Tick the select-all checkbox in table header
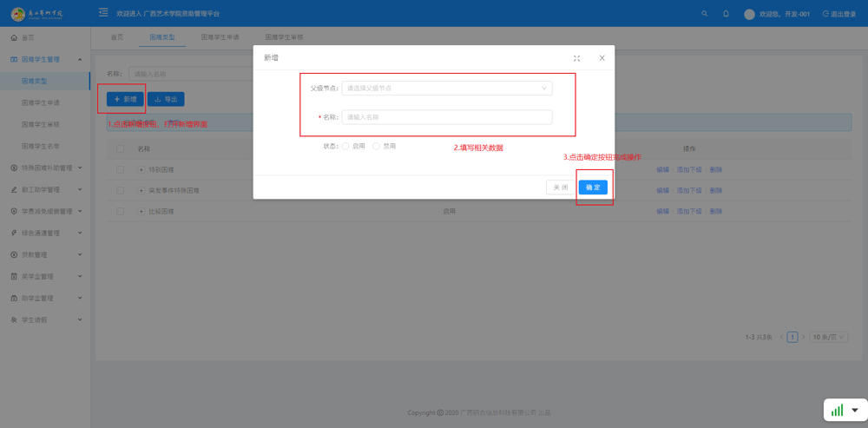 pos(120,149)
